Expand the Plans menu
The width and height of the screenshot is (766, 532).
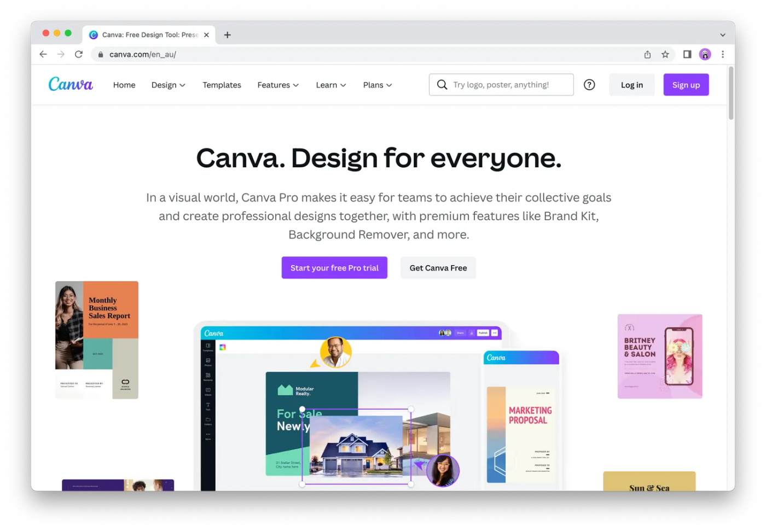pos(376,85)
